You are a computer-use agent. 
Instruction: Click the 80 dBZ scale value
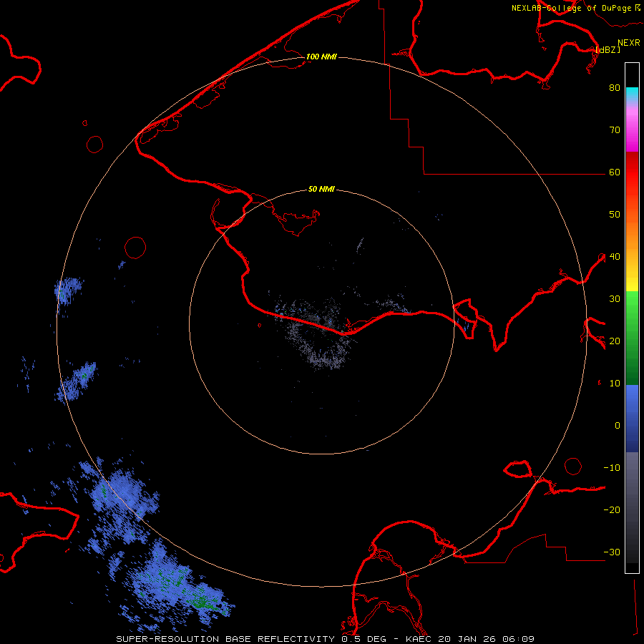[x=615, y=88]
